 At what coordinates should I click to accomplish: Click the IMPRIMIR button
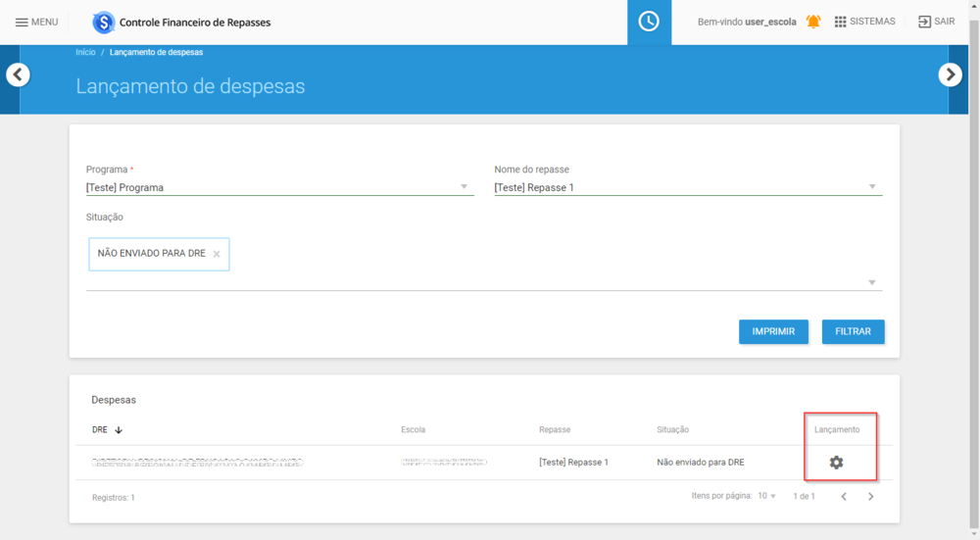pos(773,331)
